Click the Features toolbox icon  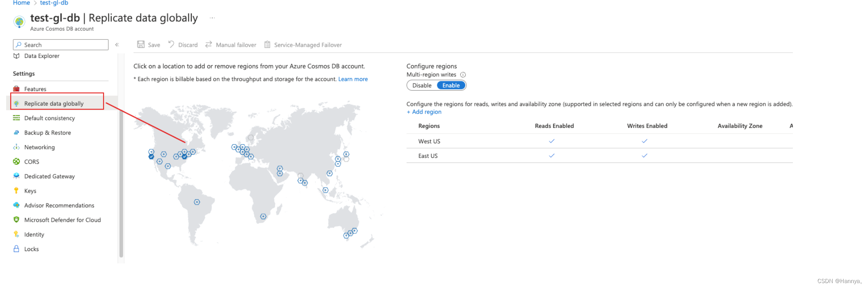click(x=16, y=89)
